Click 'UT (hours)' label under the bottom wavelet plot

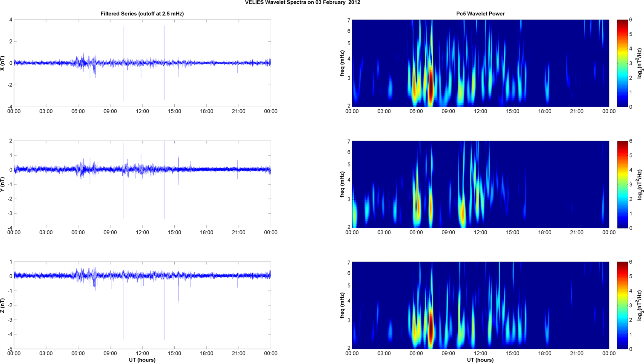pyautogui.click(x=480, y=360)
